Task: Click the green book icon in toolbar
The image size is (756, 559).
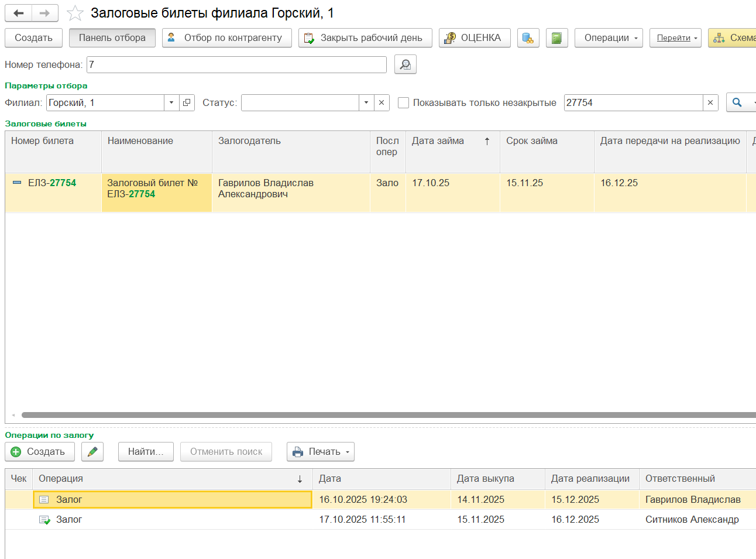Action: pyautogui.click(x=556, y=38)
